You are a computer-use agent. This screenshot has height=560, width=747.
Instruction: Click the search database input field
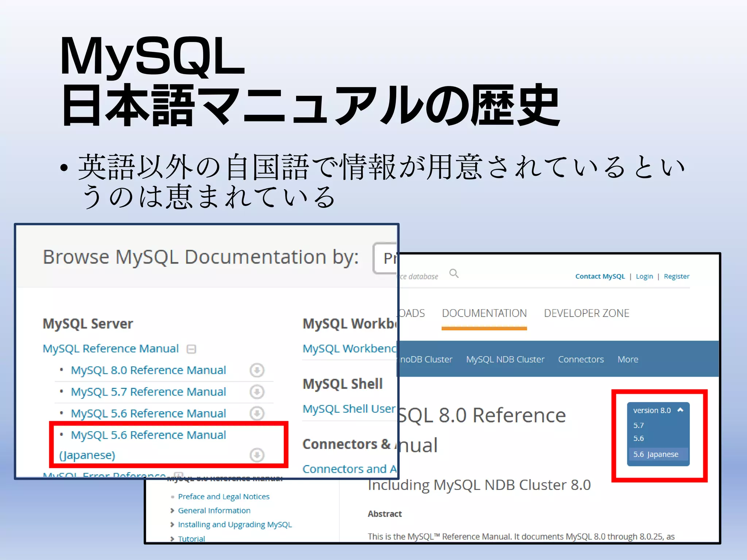[417, 276]
